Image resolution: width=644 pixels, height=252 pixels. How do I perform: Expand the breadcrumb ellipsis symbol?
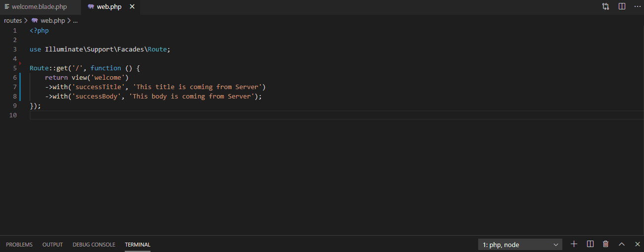[x=75, y=21]
